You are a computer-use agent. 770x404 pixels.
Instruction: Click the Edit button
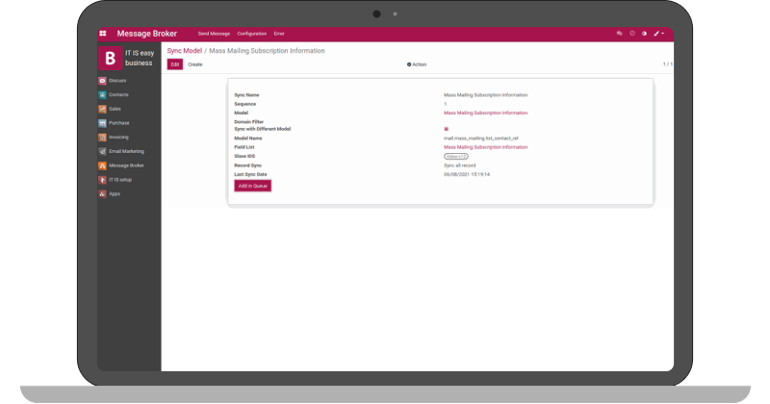(175, 64)
